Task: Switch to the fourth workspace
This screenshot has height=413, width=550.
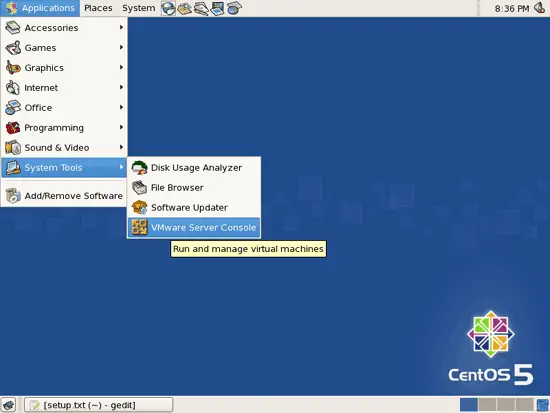Action: (x=524, y=405)
